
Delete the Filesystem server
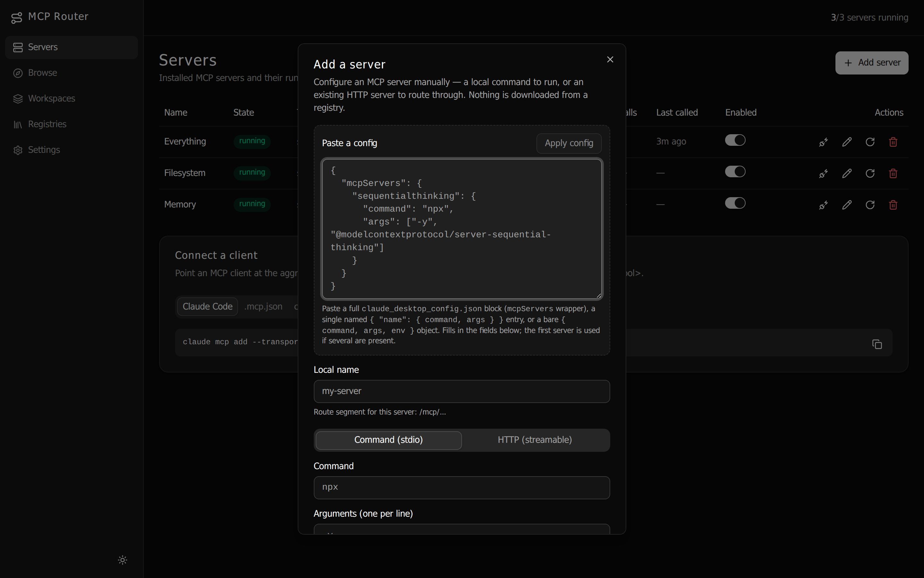coord(893,173)
